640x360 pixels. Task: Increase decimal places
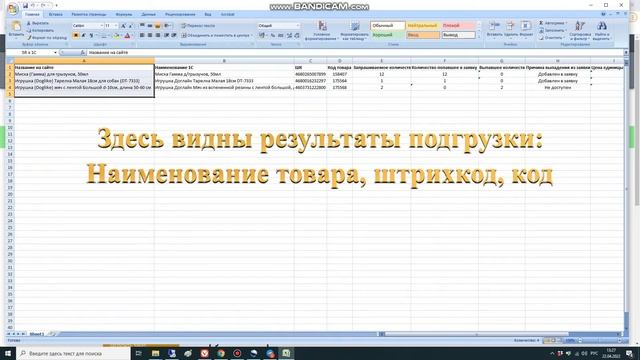click(289, 36)
